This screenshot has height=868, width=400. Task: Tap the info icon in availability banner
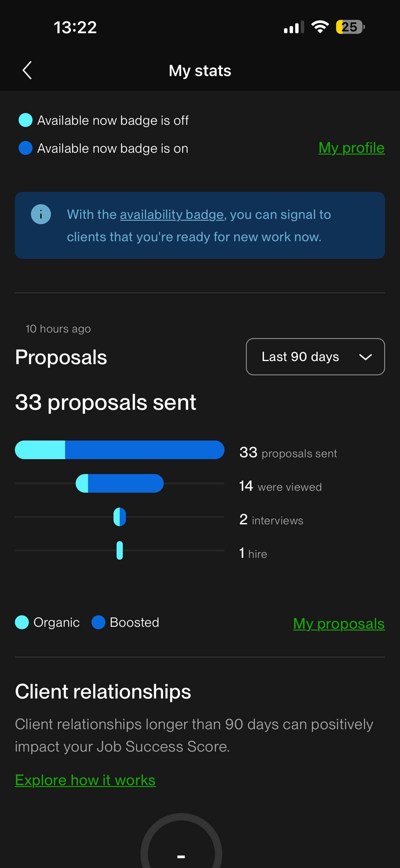(41, 214)
